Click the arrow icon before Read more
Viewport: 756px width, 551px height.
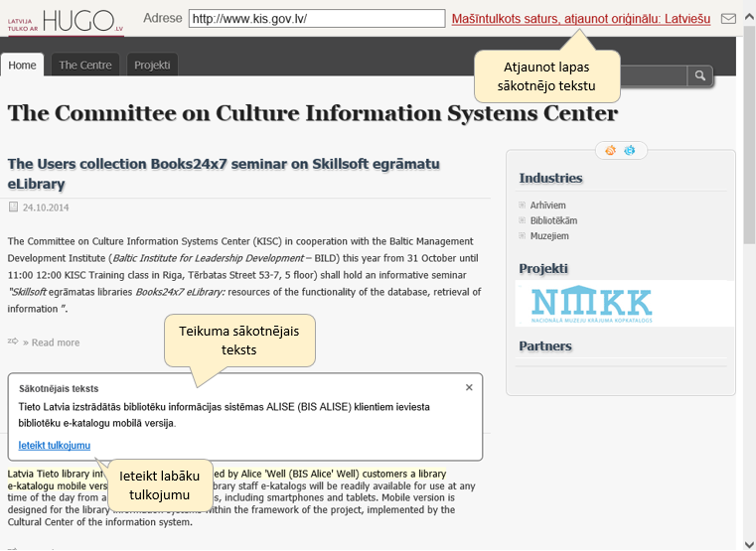point(13,342)
